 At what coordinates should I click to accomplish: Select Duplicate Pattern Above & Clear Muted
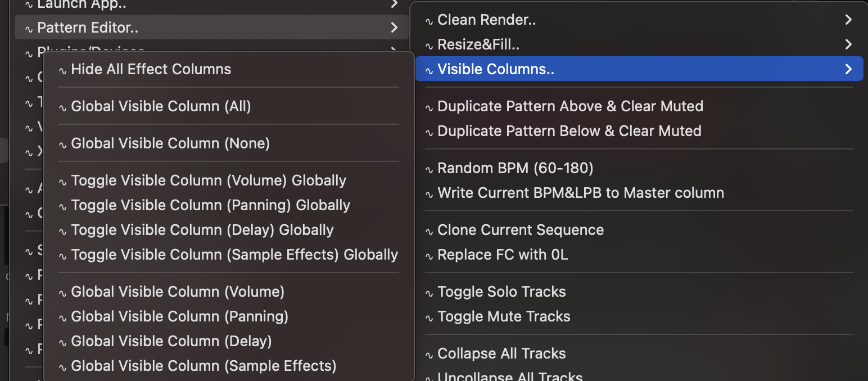coord(570,106)
